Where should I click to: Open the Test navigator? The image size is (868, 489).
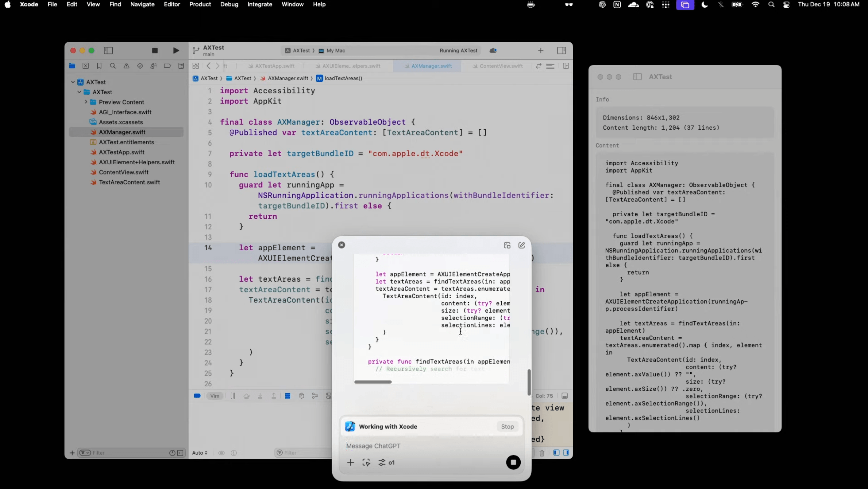(141, 66)
